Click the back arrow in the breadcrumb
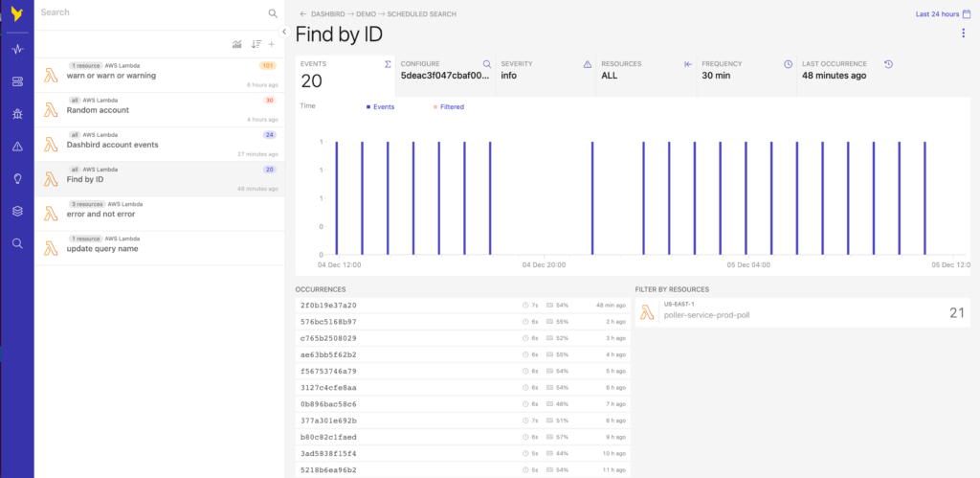980x478 pixels. (303, 13)
